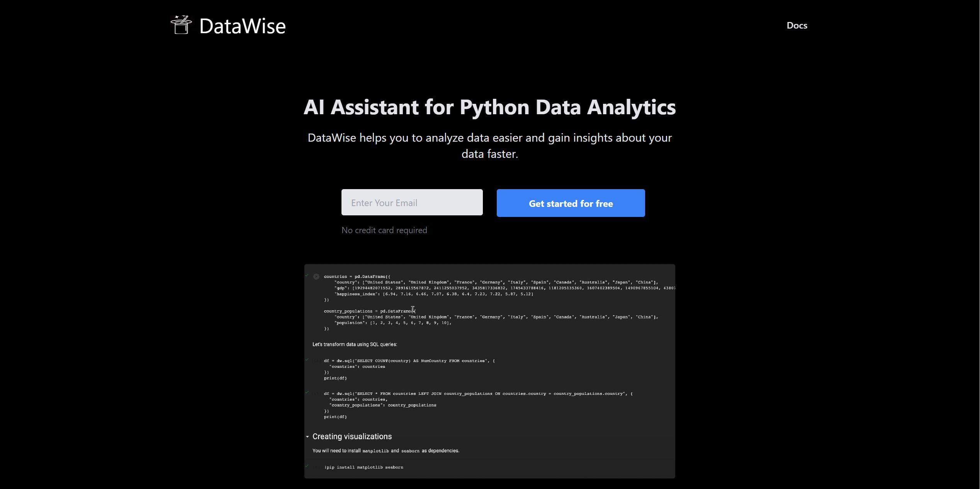Viewport: 980px width, 489px height.
Task: Click checkmark beside pip install cell
Action: (307, 466)
